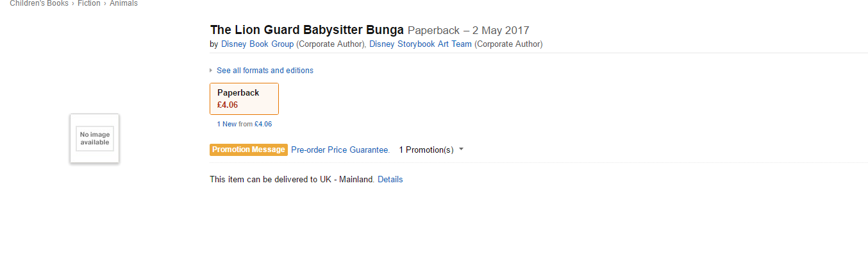The image size is (868, 258).
Task: Click the orange Promotion Message badge
Action: [x=249, y=150]
